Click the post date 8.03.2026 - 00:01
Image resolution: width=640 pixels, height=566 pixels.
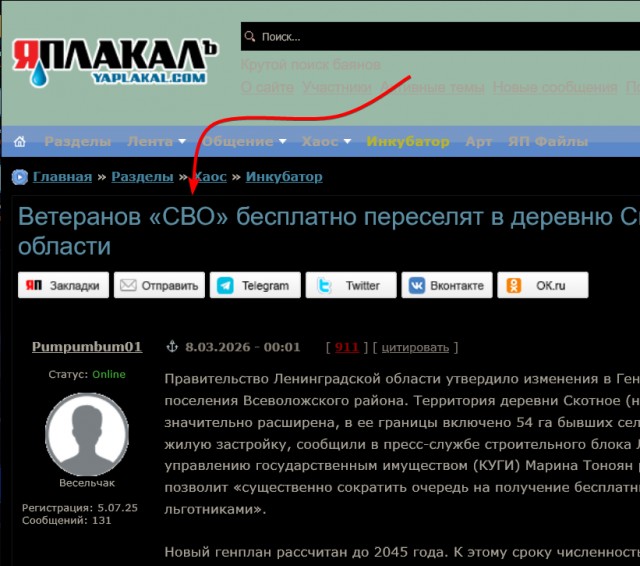point(243,347)
